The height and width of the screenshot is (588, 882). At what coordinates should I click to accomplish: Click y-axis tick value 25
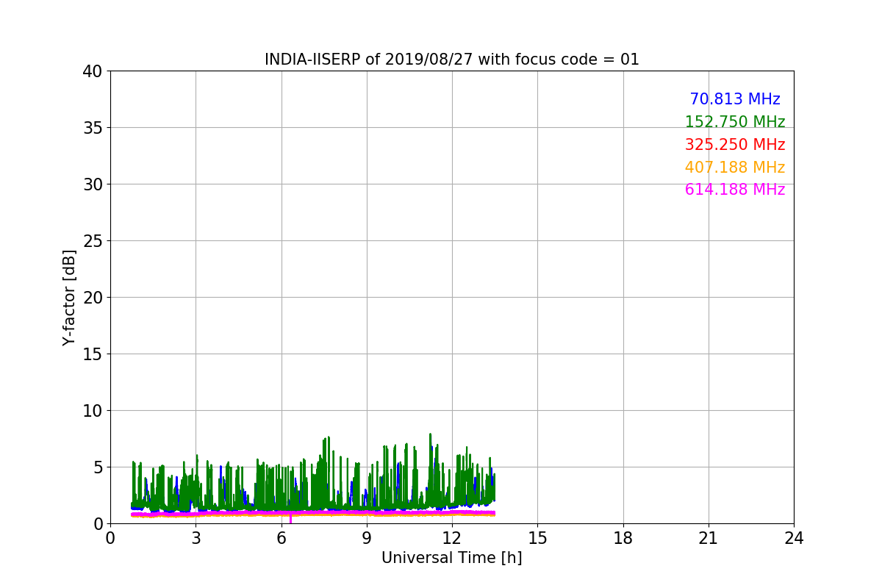click(x=93, y=241)
